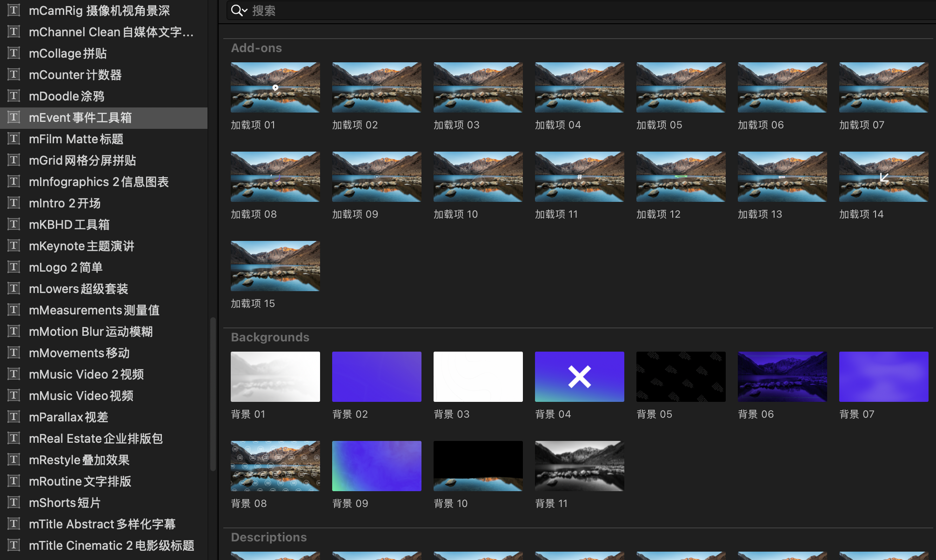Pick the 加载项 15 thumbnail
This screenshot has height=560, width=936.
point(275,266)
